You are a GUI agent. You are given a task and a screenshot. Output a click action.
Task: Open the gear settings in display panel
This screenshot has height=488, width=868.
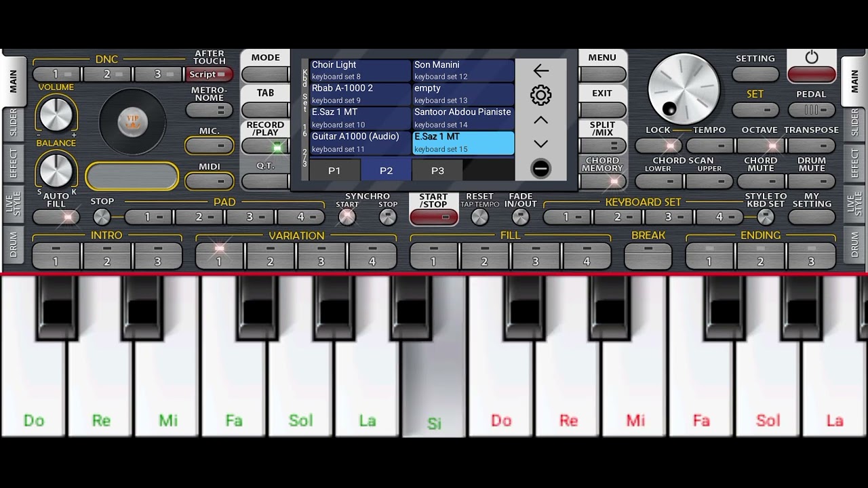click(x=540, y=95)
